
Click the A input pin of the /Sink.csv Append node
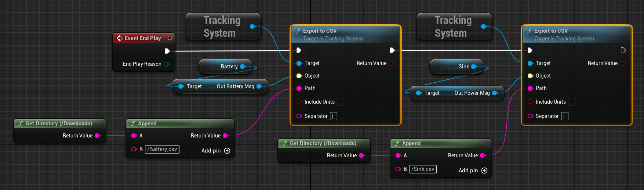(x=398, y=155)
